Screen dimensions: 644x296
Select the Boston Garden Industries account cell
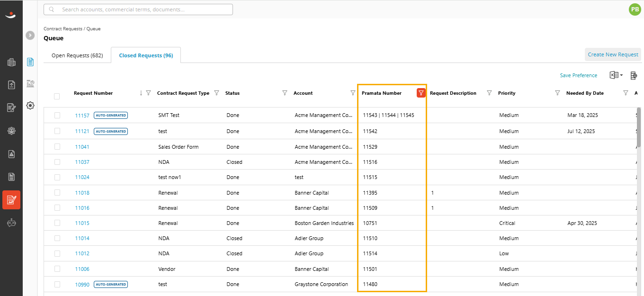[324, 223]
